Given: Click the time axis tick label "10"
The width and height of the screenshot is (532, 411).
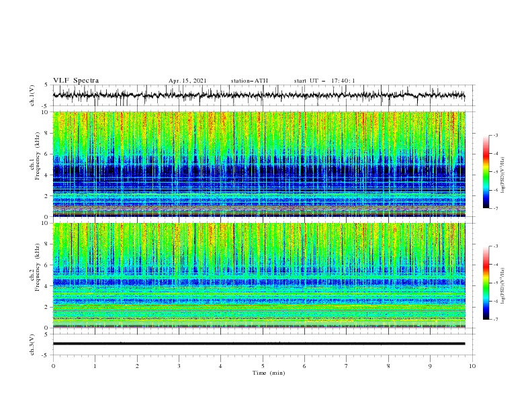Looking at the screenshot, I should pos(472,366).
